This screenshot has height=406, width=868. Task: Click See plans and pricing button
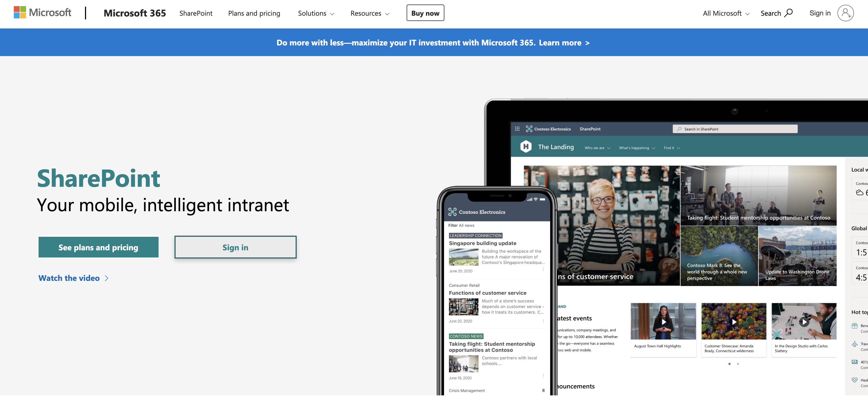tap(98, 247)
